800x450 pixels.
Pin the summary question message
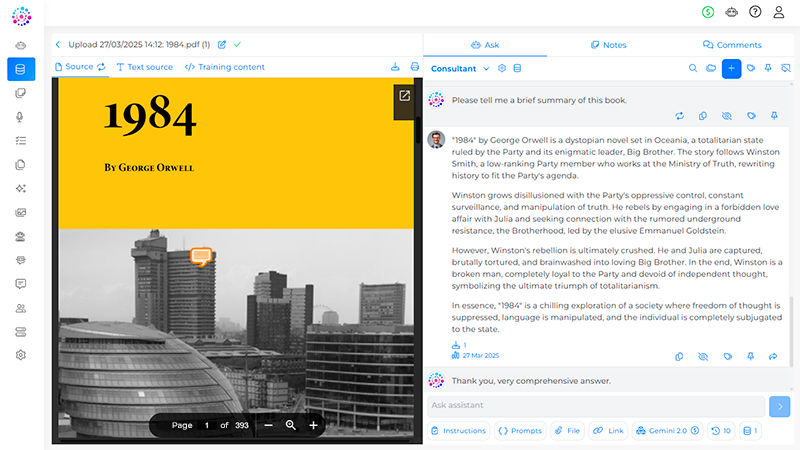pyautogui.click(x=774, y=116)
